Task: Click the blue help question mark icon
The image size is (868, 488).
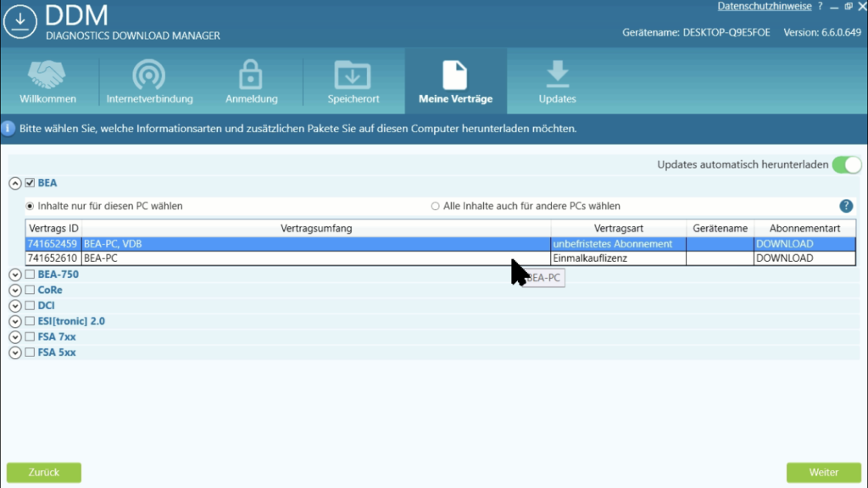Action: pyautogui.click(x=846, y=206)
